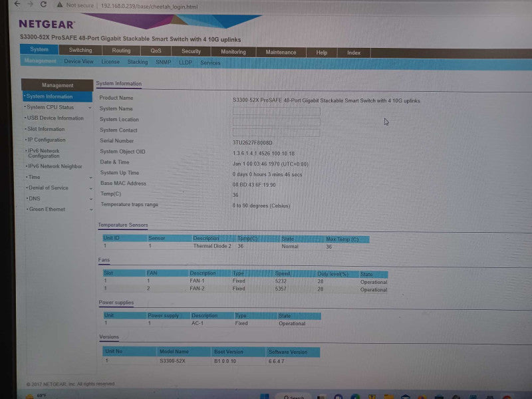Image resolution: width=532 pixels, height=399 pixels.
Task: Click the System Location input field
Action: tap(276, 122)
